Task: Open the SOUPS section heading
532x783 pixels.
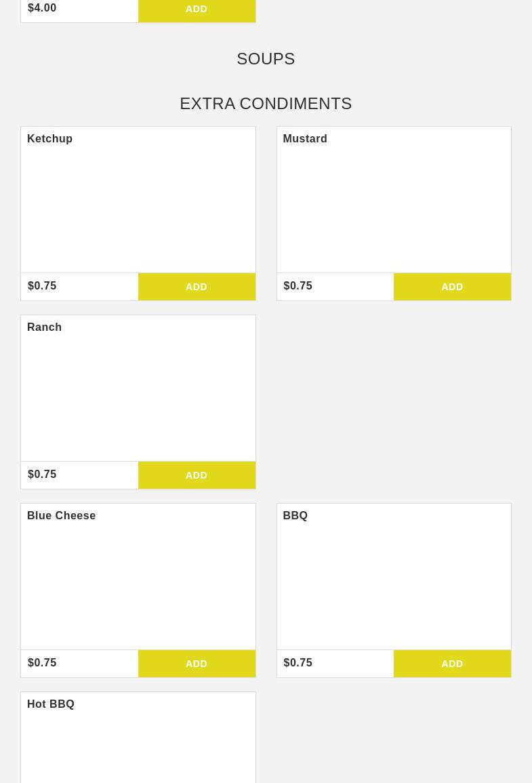Action: click(x=266, y=59)
